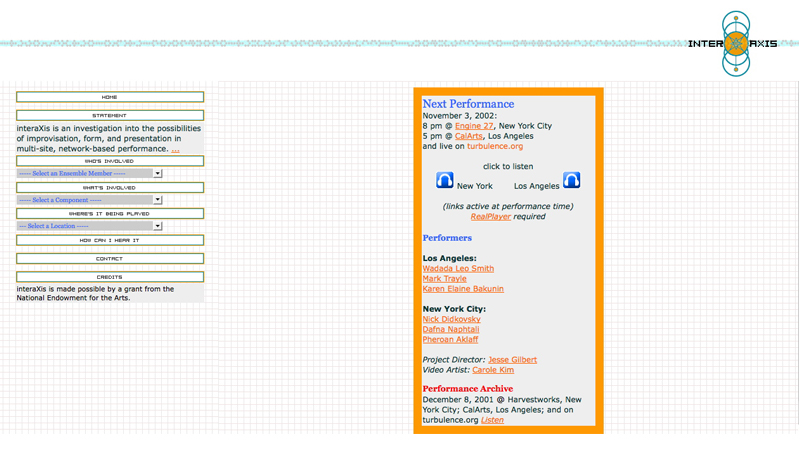Open the RealPlayer download link
Screen dimensions: 800x450
click(x=490, y=216)
